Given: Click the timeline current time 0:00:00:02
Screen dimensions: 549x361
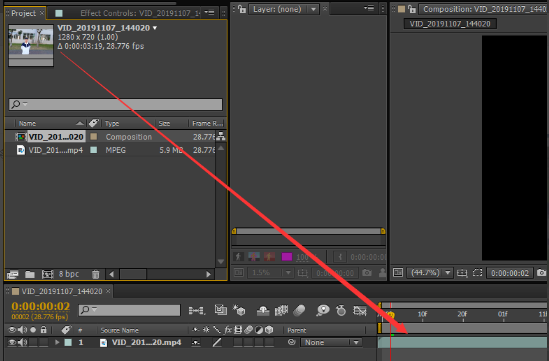Looking at the screenshot, I should coord(41,306).
